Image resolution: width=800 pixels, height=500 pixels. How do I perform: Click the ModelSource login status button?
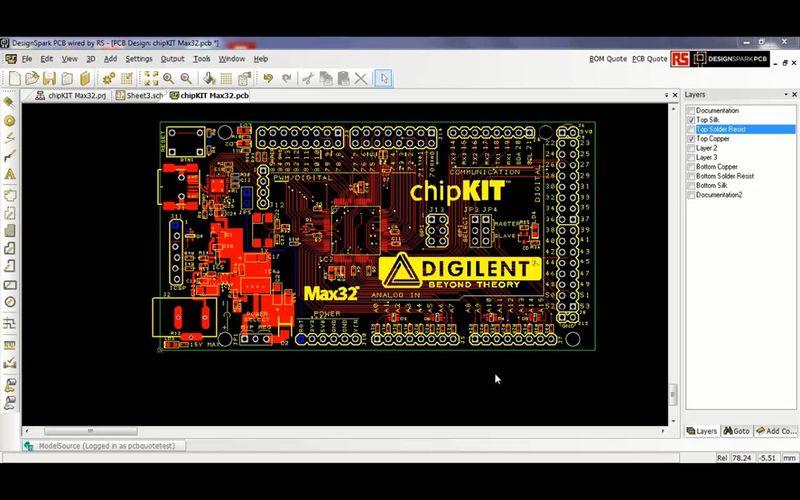[104, 446]
